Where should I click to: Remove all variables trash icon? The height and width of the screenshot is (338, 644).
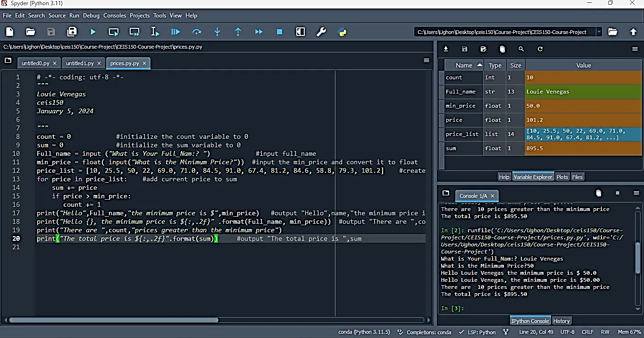coord(502,49)
